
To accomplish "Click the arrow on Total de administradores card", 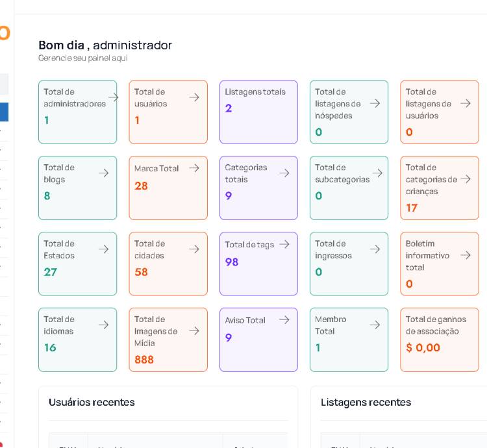I will tap(114, 97).
